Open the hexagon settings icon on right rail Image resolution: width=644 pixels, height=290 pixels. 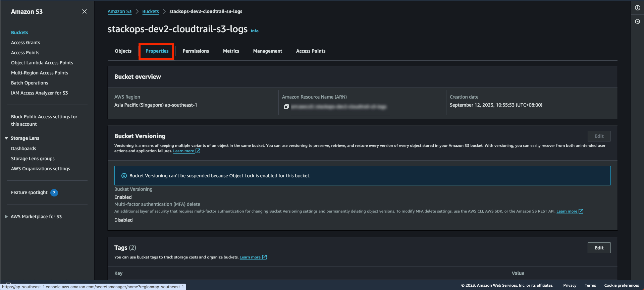tap(637, 21)
